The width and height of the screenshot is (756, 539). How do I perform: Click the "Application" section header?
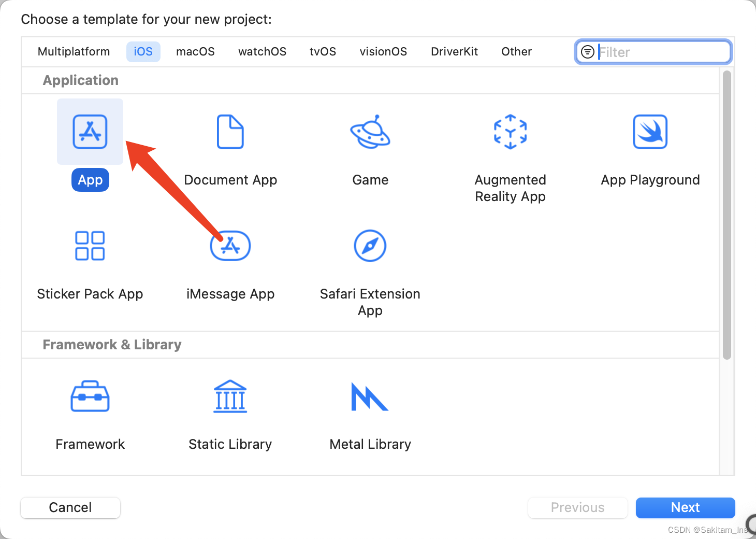[81, 80]
